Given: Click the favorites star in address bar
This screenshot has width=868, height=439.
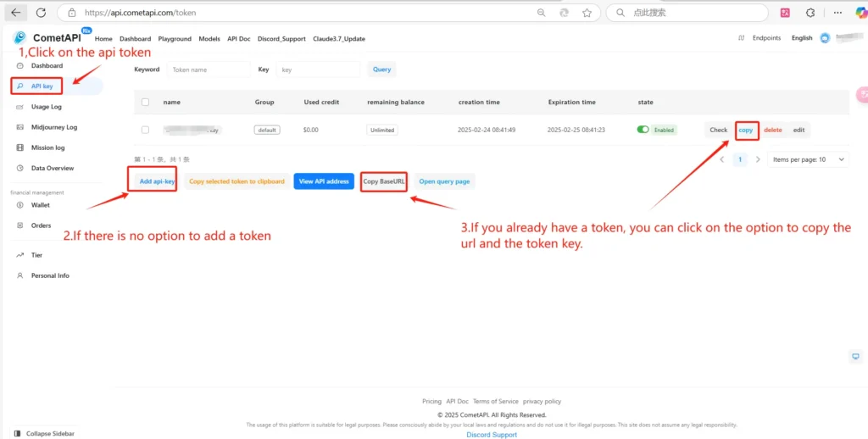Looking at the screenshot, I should click(x=587, y=13).
